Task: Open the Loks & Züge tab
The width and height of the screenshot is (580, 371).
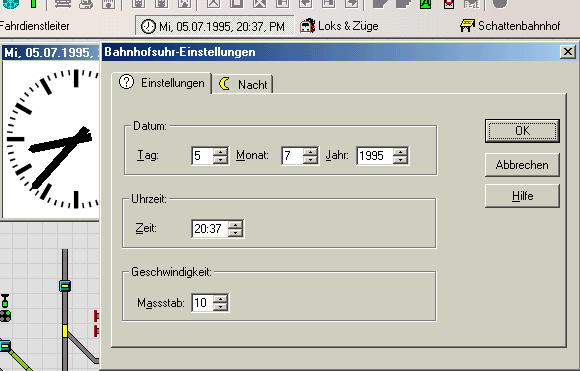Action: click(x=339, y=26)
